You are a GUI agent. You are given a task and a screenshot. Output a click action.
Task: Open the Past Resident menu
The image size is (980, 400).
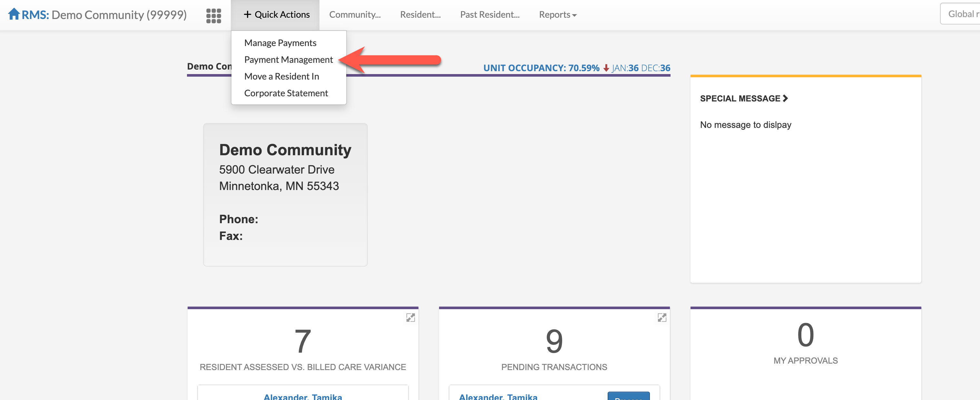point(489,14)
